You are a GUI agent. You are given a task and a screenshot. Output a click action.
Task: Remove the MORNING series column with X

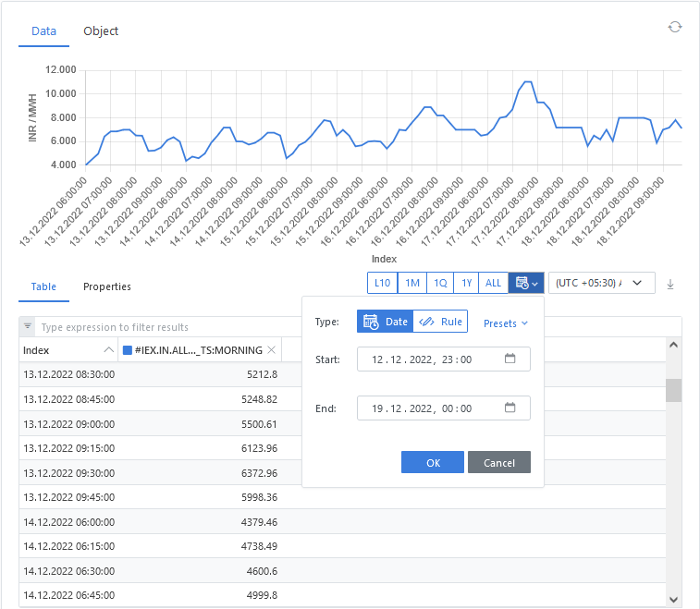click(271, 350)
